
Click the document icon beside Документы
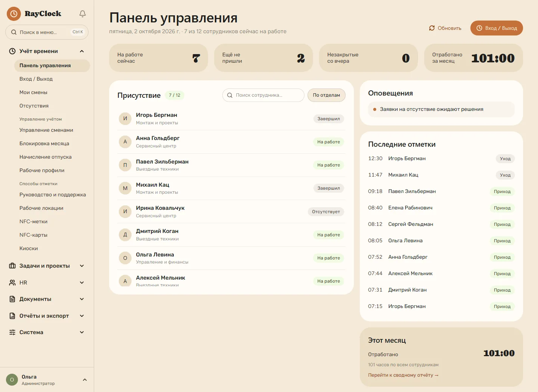(12, 299)
